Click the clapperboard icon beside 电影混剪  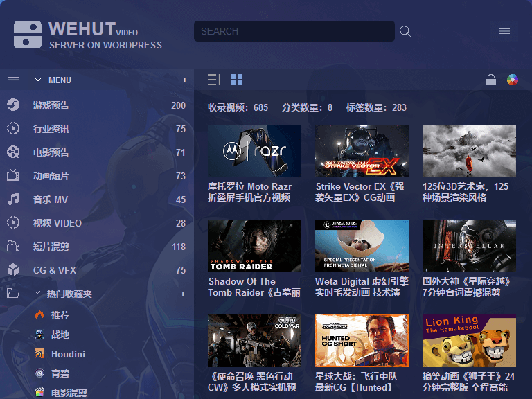point(39,393)
